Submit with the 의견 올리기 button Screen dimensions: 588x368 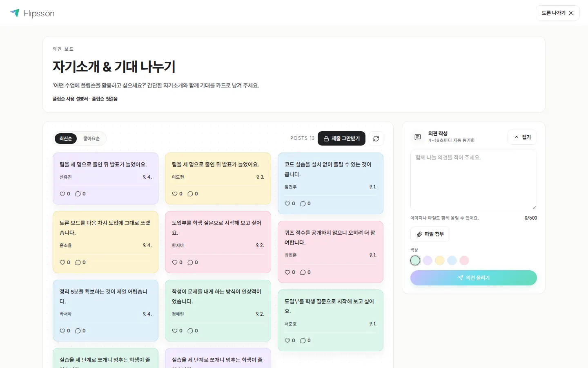click(x=474, y=278)
